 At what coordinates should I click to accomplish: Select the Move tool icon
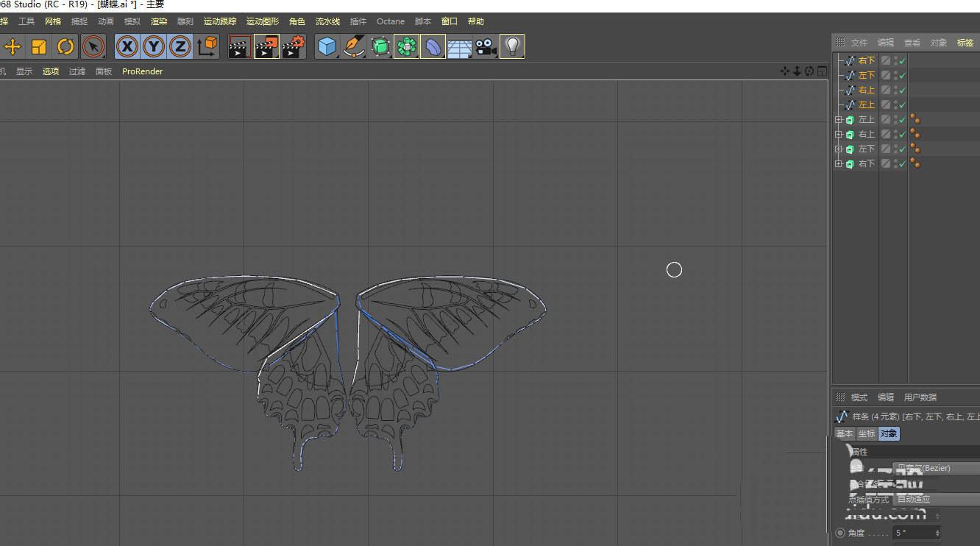[x=13, y=47]
